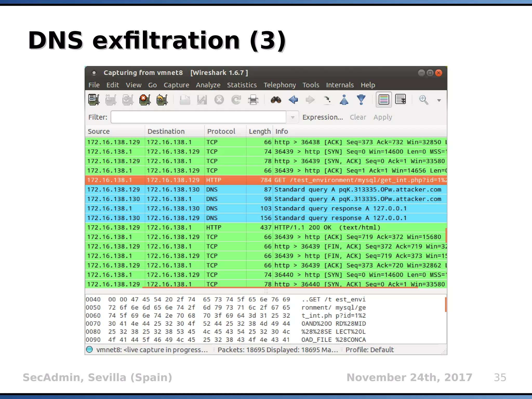Open the Help menu
532x399 pixels.
[x=368, y=85]
